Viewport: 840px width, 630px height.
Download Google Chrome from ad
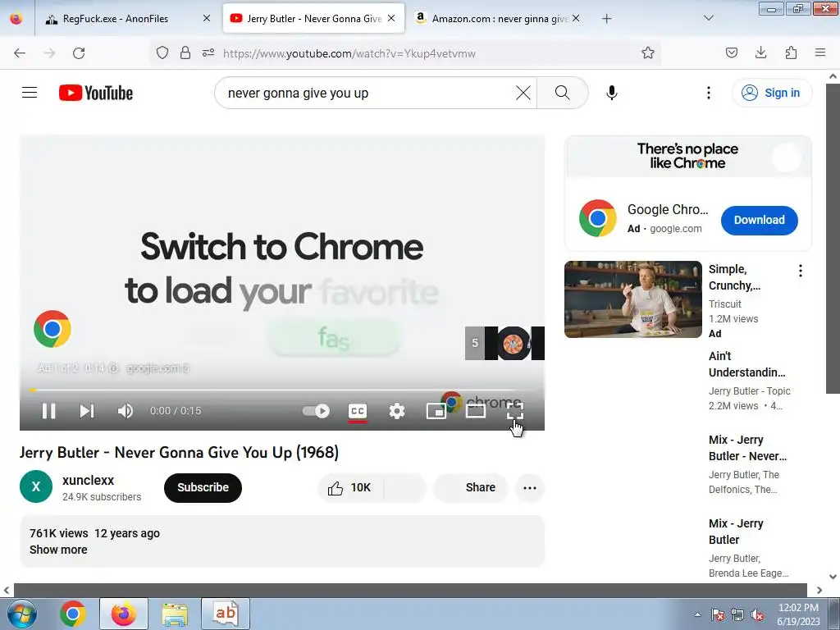click(759, 220)
